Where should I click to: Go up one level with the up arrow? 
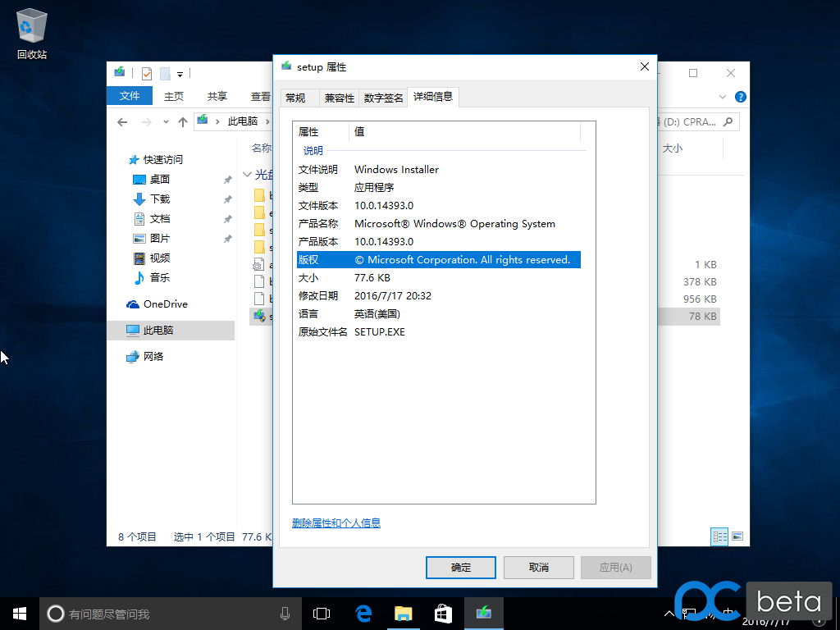tap(183, 122)
